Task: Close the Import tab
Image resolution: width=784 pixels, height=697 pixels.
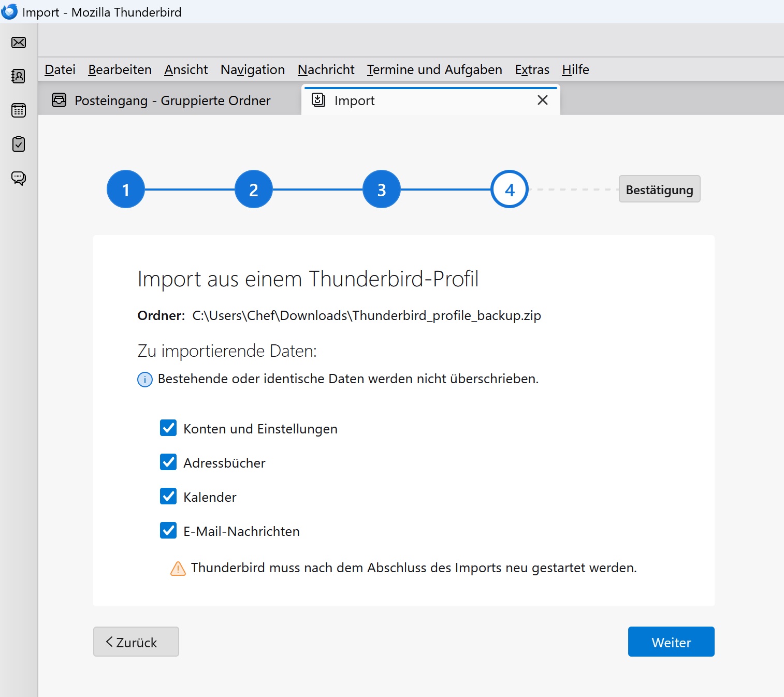Action: point(542,100)
